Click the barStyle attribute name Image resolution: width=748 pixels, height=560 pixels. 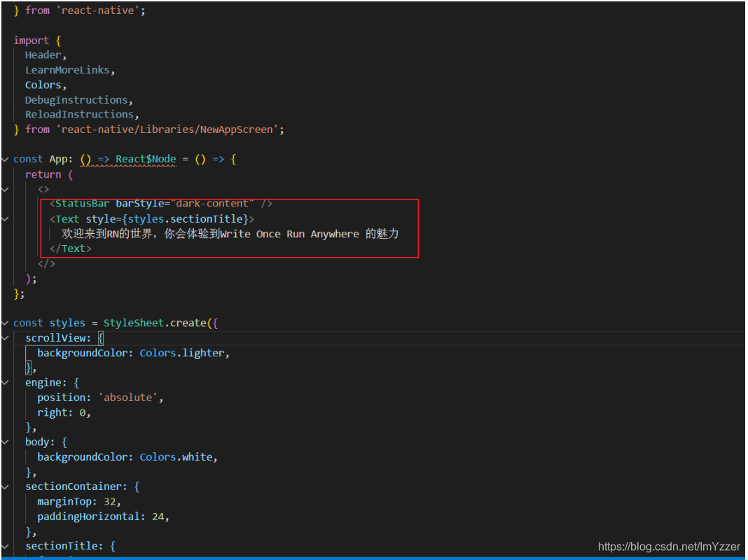coord(140,204)
